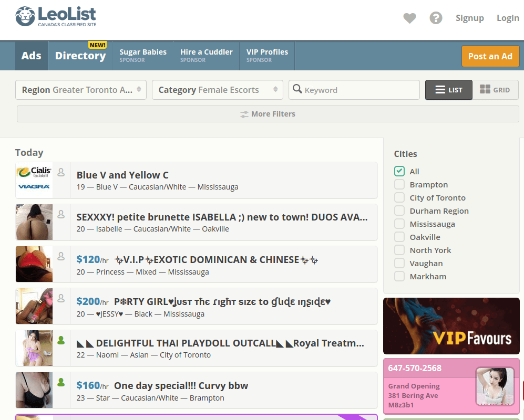
Task: Check the Durham Region checkbox
Action: click(399, 211)
